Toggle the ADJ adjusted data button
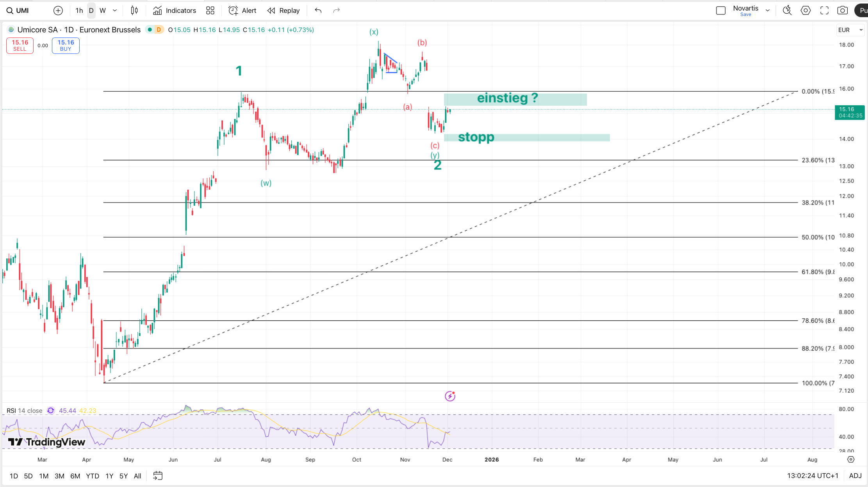868x487 pixels. pyautogui.click(x=855, y=476)
